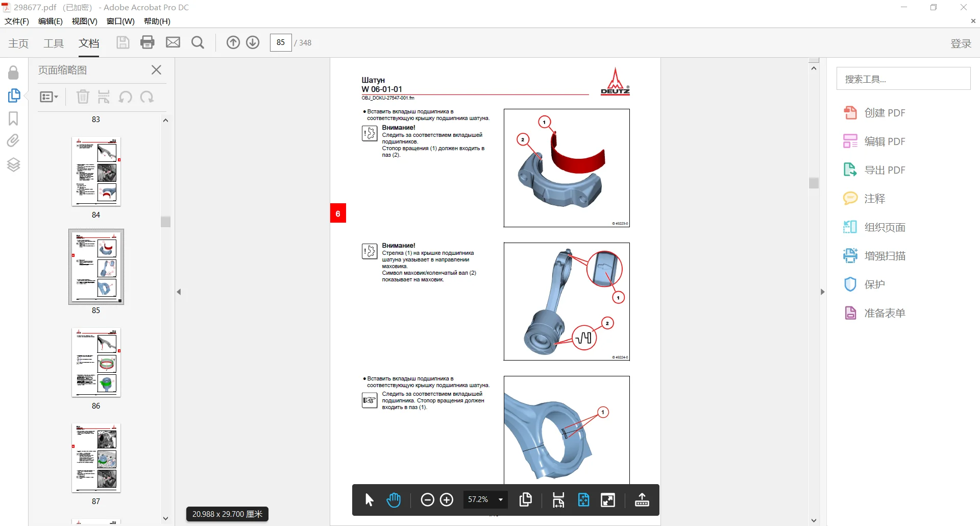The width and height of the screenshot is (980, 526).
Task: Open the 编辑(E) menu
Action: point(51,21)
